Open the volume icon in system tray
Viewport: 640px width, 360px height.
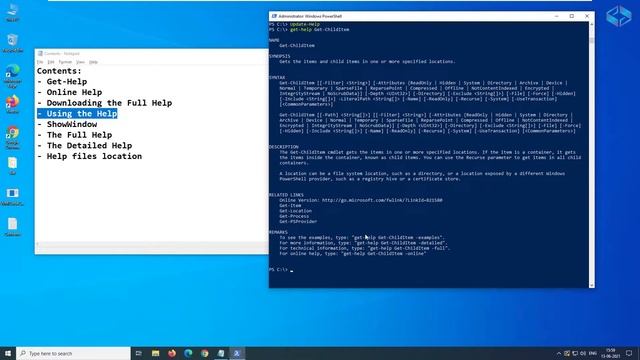click(583, 353)
